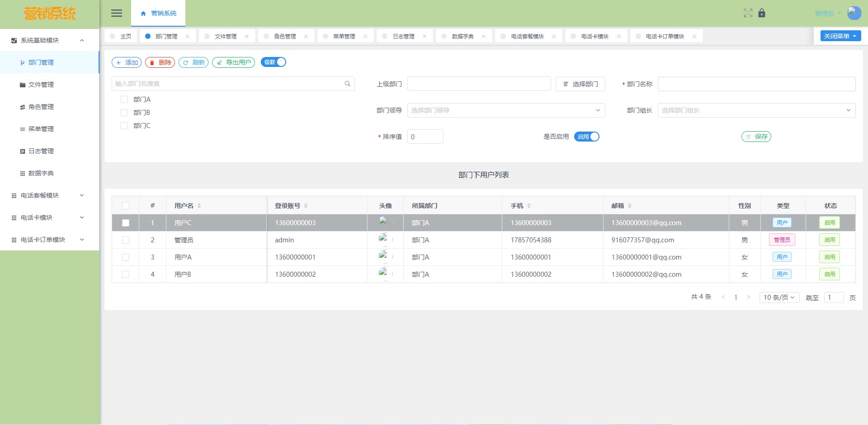Image resolution: width=868 pixels, height=425 pixels.
Task: Click the 保存 button
Action: pos(756,137)
